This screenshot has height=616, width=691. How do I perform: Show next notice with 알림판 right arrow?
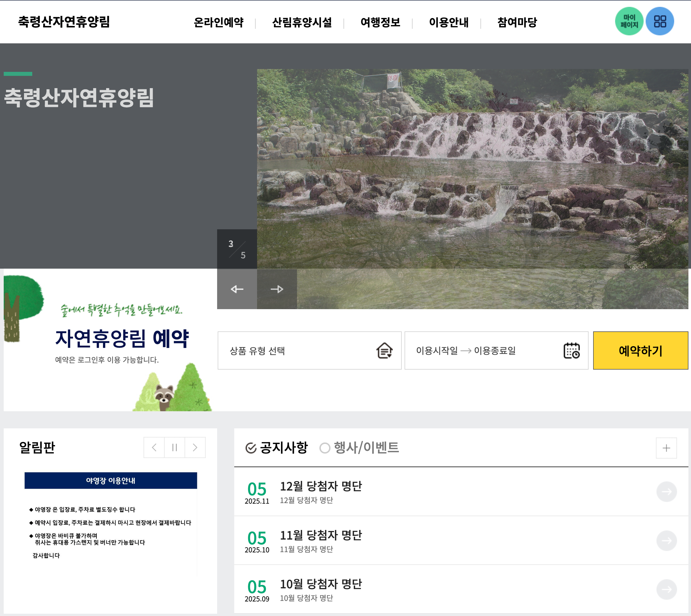pos(195,447)
